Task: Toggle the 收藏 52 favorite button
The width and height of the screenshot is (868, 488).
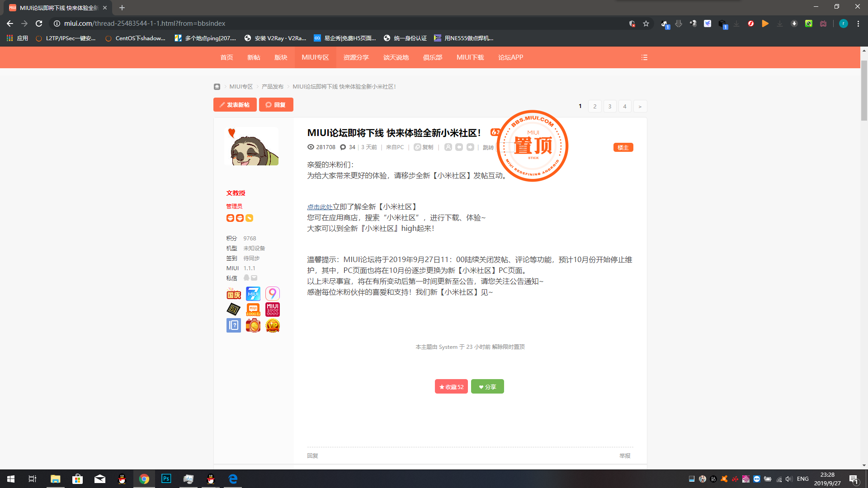Action: (x=451, y=387)
